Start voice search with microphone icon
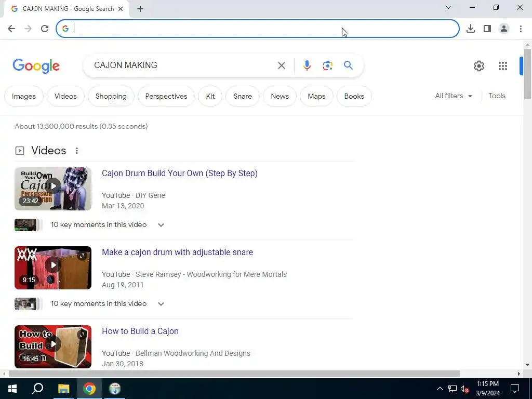Image resolution: width=532 pixels, height=399 pixels. 307,65
